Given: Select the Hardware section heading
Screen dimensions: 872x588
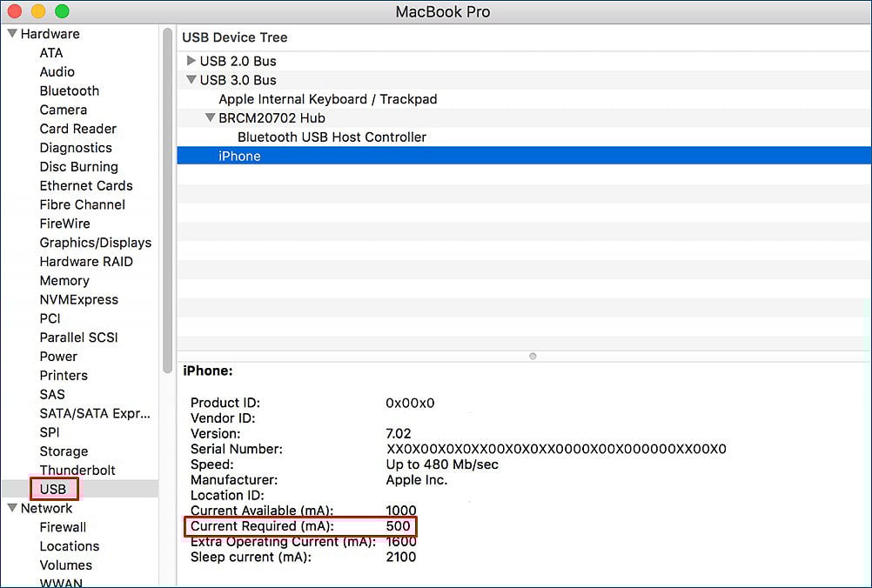Looking at the screenshot, I should 50,33.
